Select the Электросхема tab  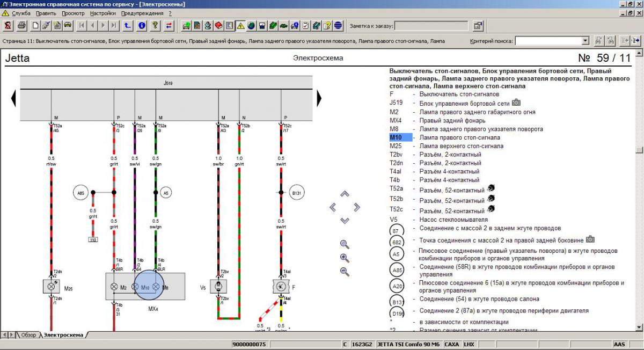tap(63, 335)
